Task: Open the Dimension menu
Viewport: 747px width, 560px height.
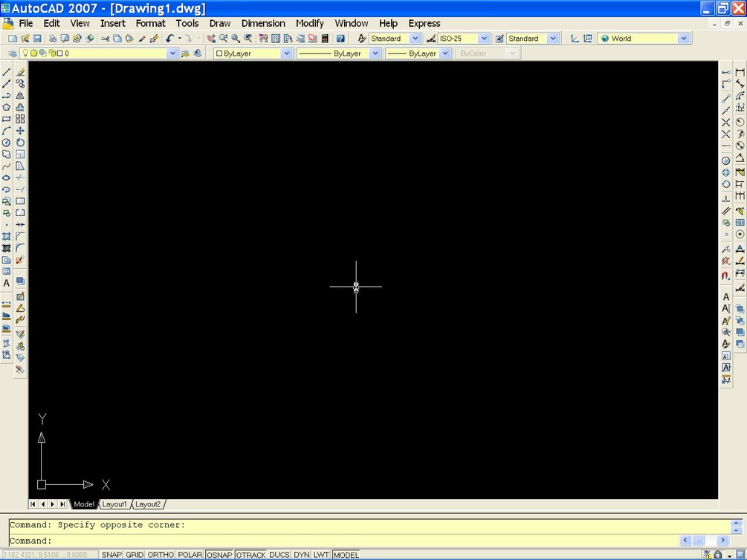Action: pyautogui.click(x=263, y=23)
